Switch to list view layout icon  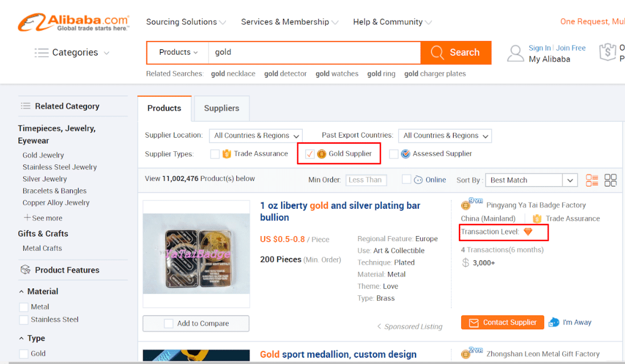(x=592, y=180)
